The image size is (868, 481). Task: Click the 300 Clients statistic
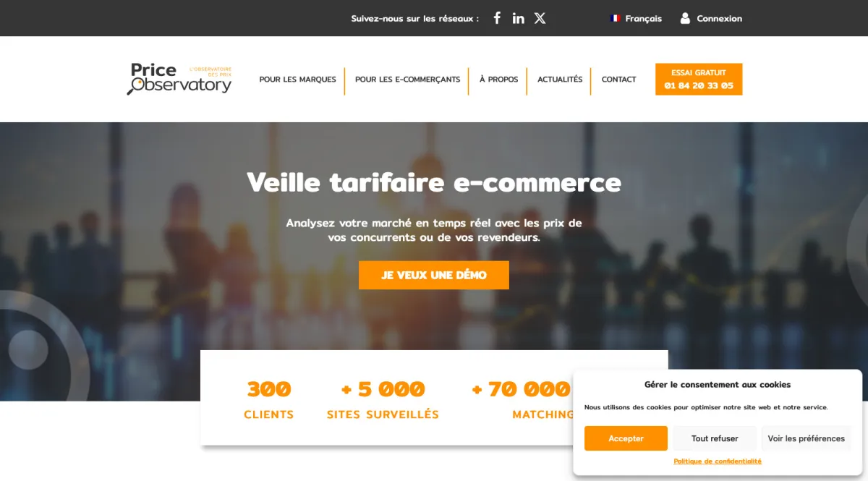pyautogui.click(x=269, y=399)
